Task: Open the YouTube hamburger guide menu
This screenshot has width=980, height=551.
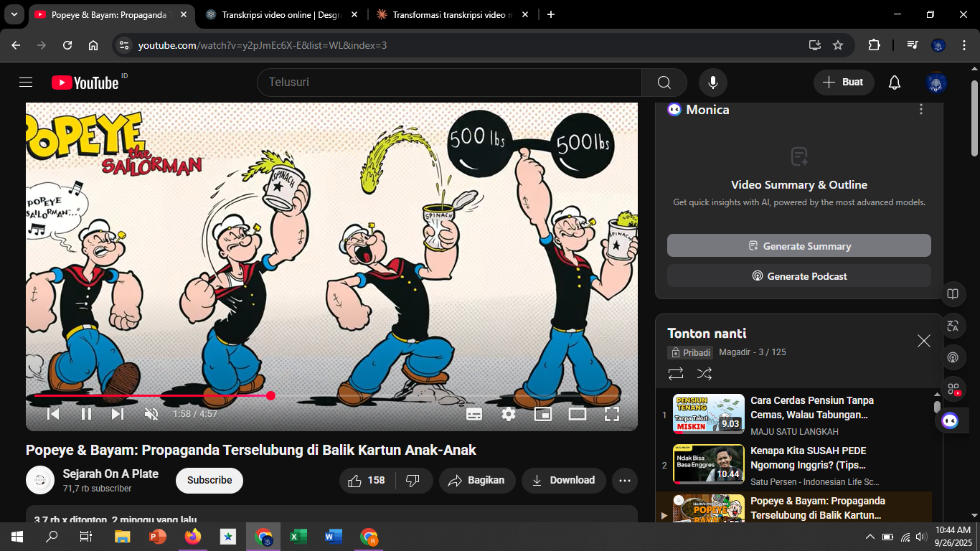Action: 26,83
